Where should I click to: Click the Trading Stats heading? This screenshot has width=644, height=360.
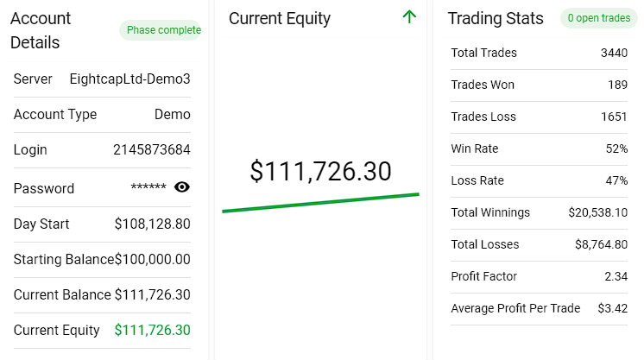click(x=496, y=18)
